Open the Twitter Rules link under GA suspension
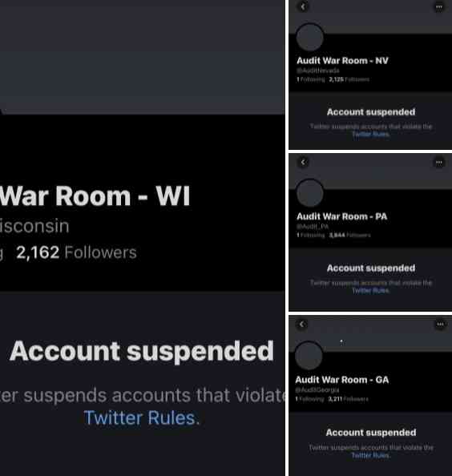The height and width of the screenshot is (476, 452). 370,455
